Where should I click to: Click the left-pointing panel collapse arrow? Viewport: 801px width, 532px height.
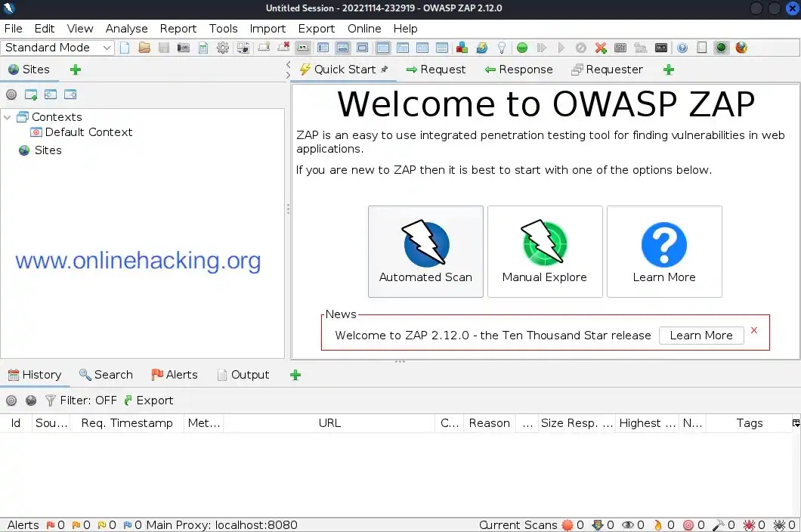tap(288, 64)
